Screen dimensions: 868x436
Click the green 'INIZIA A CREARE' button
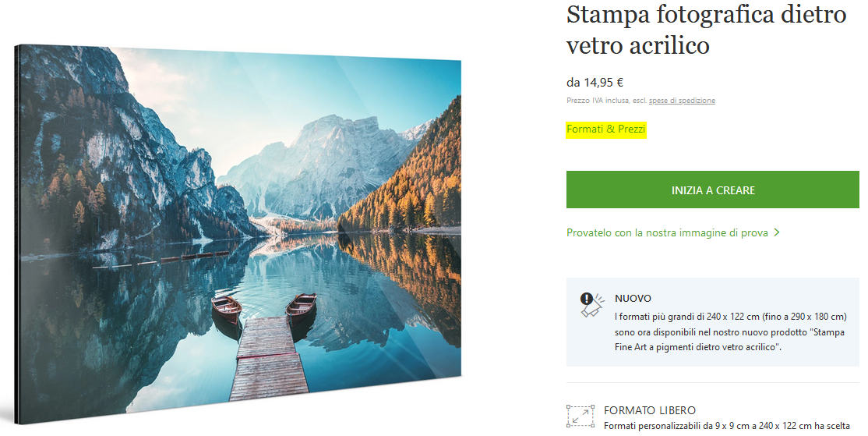[712, 190]
